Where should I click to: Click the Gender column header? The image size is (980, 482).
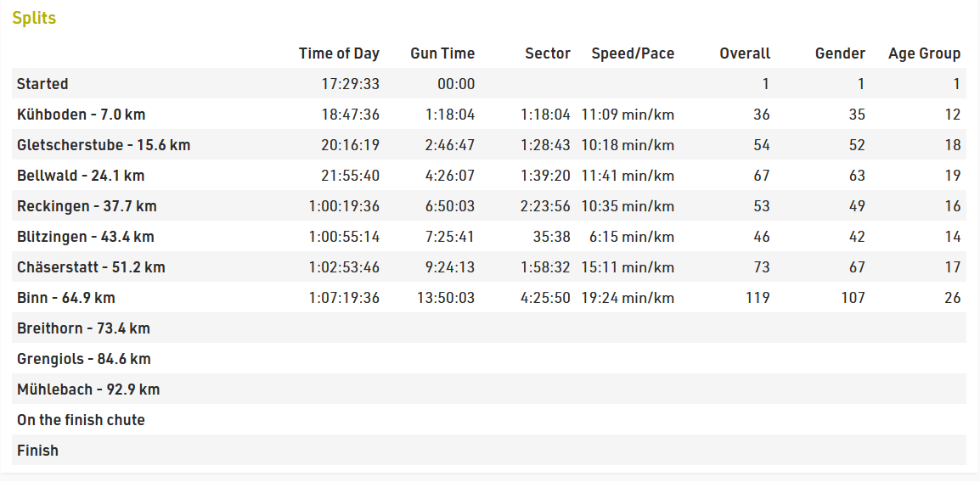(841, 53)
